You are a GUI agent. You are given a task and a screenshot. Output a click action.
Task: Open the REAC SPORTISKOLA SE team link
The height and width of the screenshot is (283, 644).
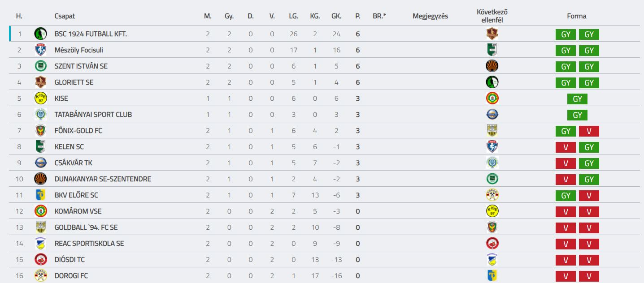pyautogui.click(x=89, y=243)
